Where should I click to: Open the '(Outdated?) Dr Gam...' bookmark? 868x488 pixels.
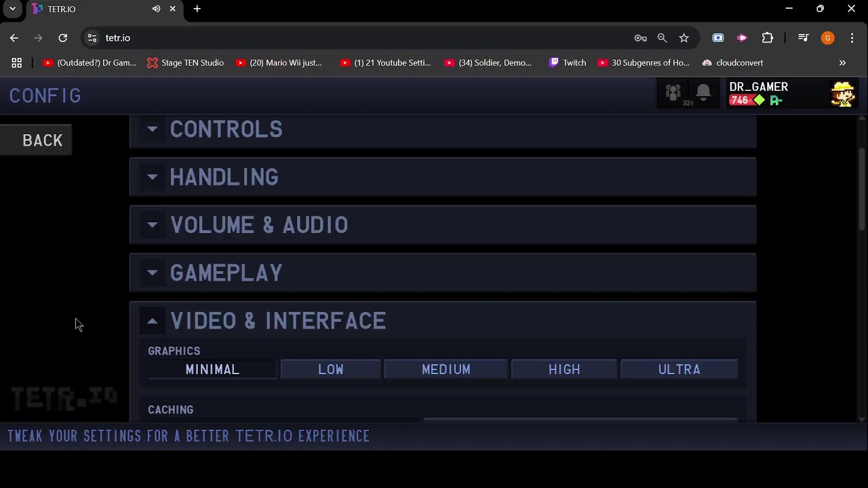[x=90, y=63]
